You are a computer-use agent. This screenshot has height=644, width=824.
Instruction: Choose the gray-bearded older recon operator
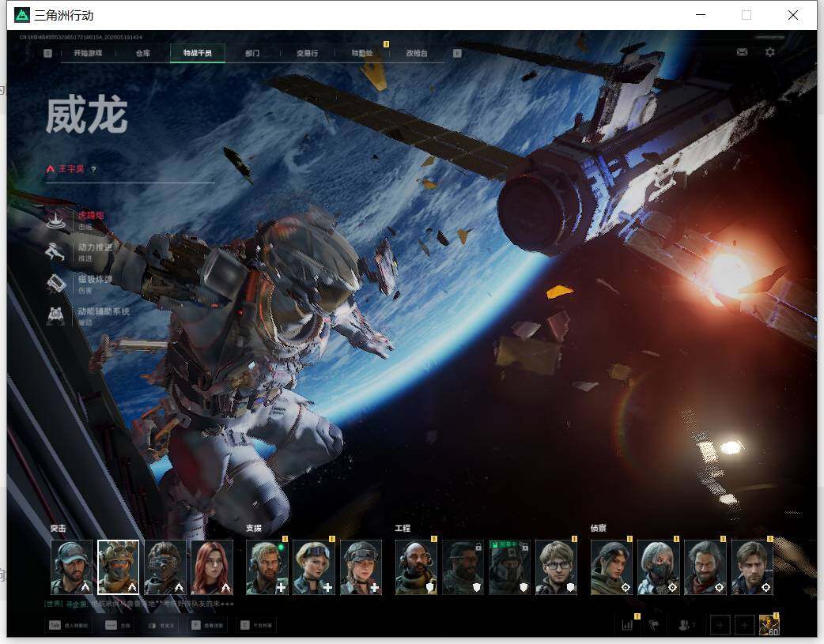705,567
